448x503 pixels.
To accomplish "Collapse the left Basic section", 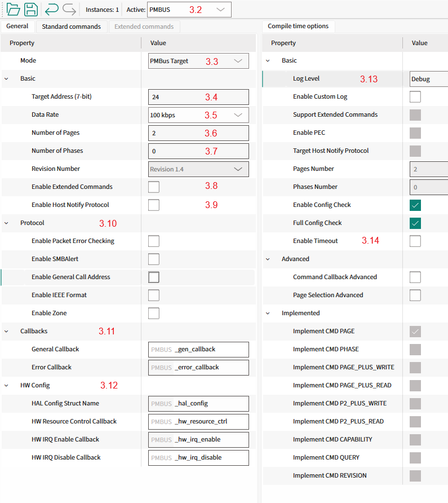I will 6,78.
